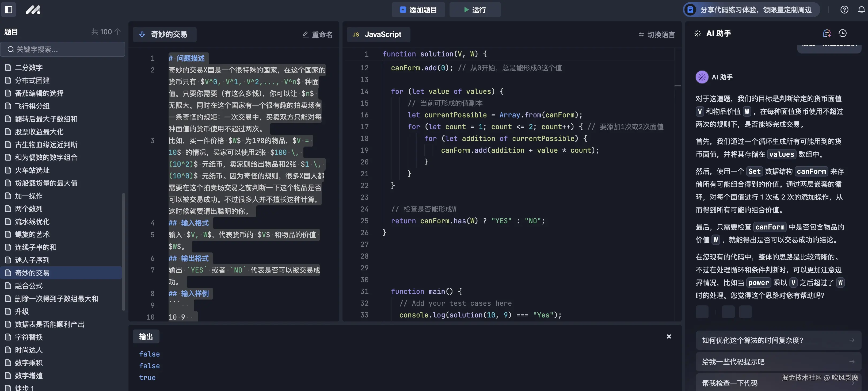View AI assistant chat history icon
This screenshot has width=868, height=391.
coord(843,33)
